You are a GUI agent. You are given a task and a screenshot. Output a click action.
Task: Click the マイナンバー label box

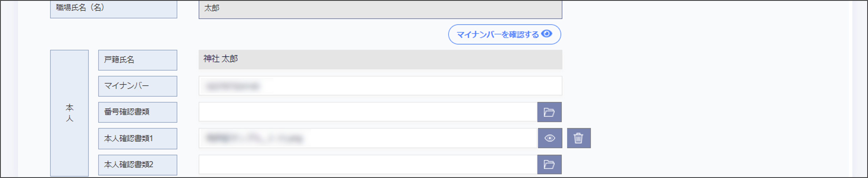pyautogui.click(x=137, y=86)
